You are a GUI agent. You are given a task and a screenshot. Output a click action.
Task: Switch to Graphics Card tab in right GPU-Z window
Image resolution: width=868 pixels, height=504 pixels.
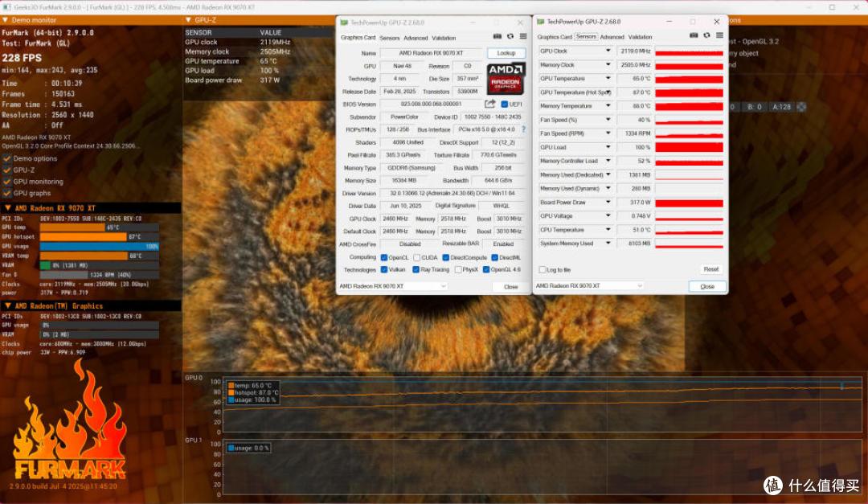point(554,37)
